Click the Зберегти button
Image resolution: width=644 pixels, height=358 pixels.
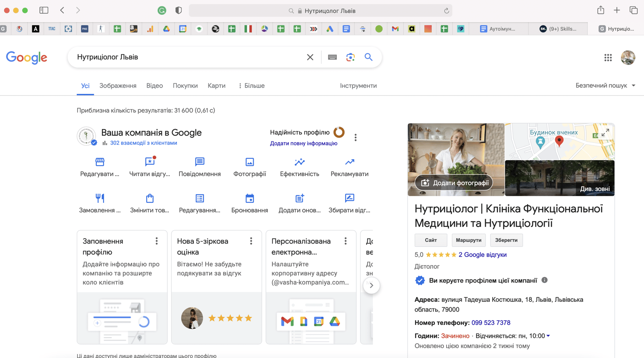click(506, 240)
